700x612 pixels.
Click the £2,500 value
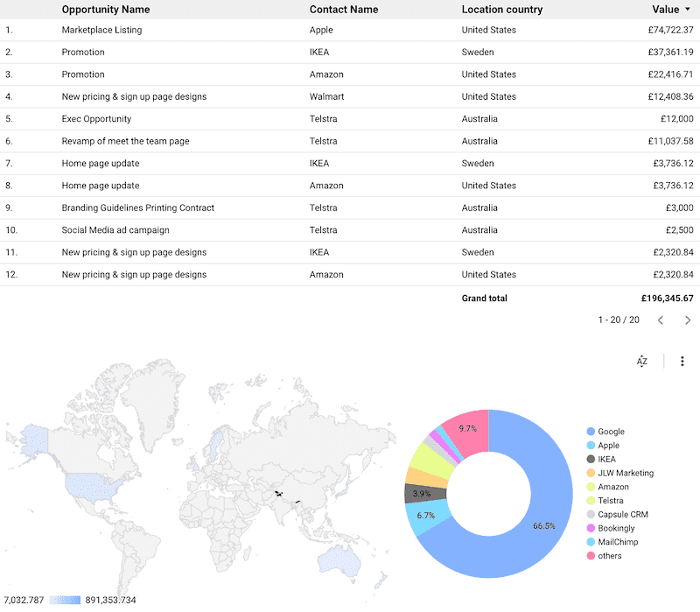point(680,230)
